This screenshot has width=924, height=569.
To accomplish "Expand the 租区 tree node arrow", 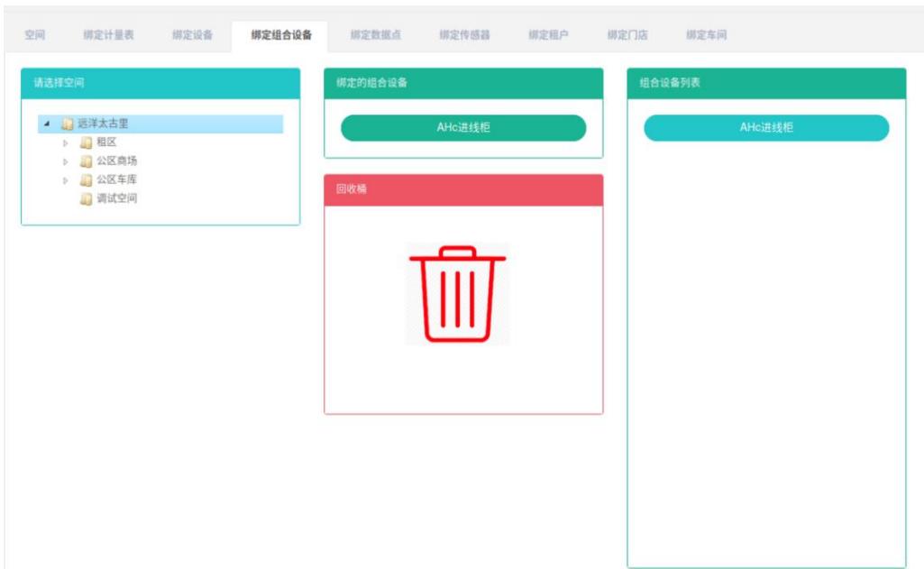I will pyautogui.click(x=65, y=142).
